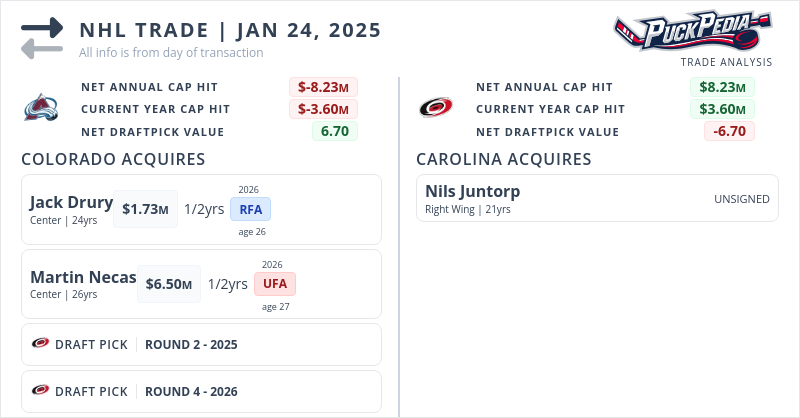Image resolution: width=800 pixels, height=418 pixels.
Task: Click Colorado's -8.23M net annual cap hit
Action: 323,87
